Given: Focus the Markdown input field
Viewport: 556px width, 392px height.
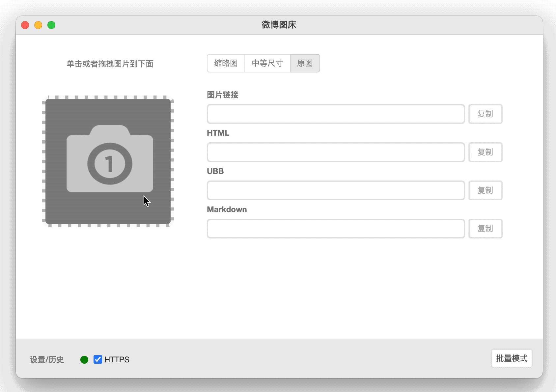Looking at the screenshot, I should (336, 229).
